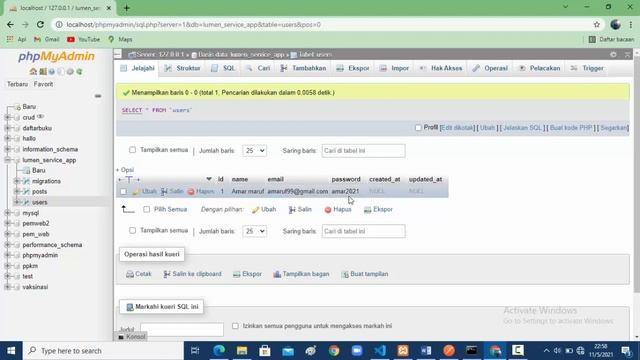
Task: Reload navigation panel green icon
Action: [x=80, y=71]
